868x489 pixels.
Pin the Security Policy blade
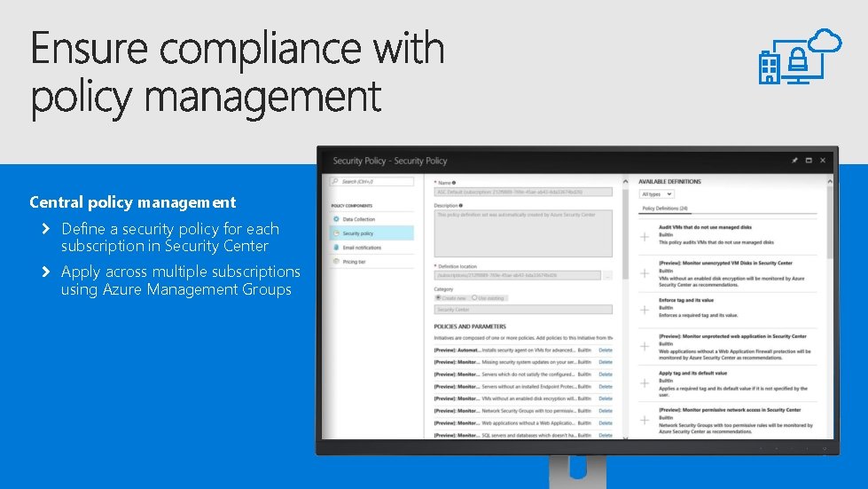pos(794,161)
